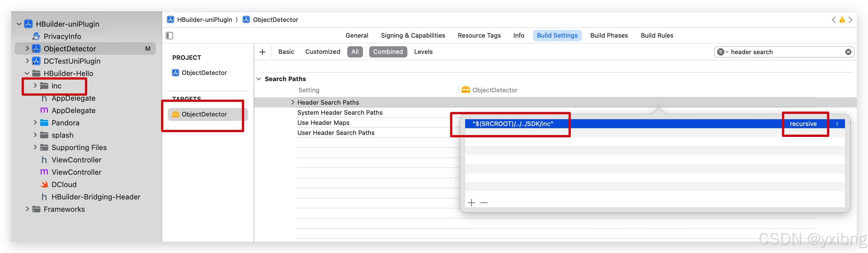
Task: Select the Combined view mode
Action: pyautogui.click(x=388, y=52)
